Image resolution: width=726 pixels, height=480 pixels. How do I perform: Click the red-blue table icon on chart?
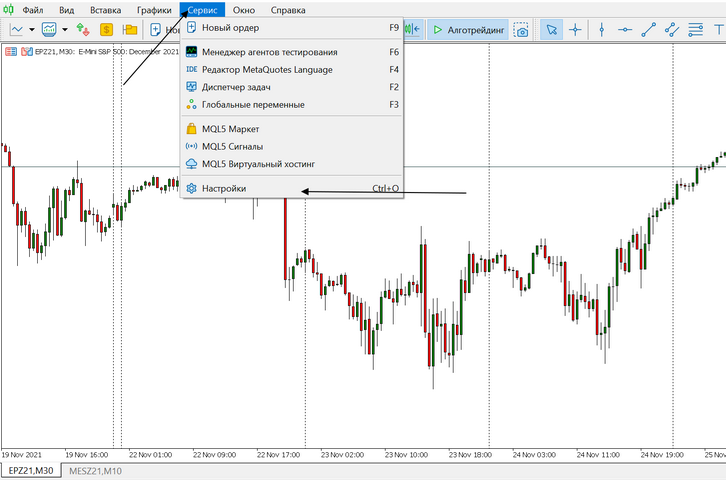click(11, 52)
